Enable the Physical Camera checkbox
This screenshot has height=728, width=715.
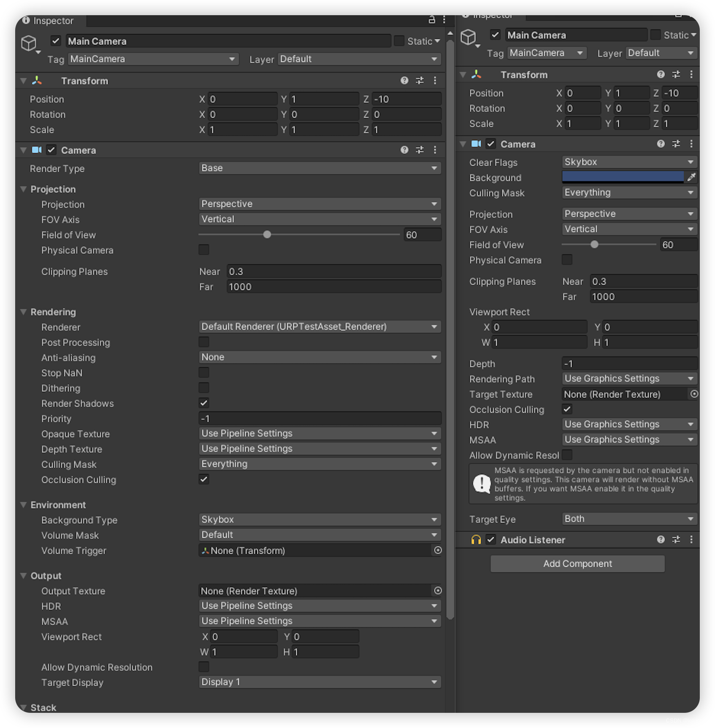(x=204, y=250)
